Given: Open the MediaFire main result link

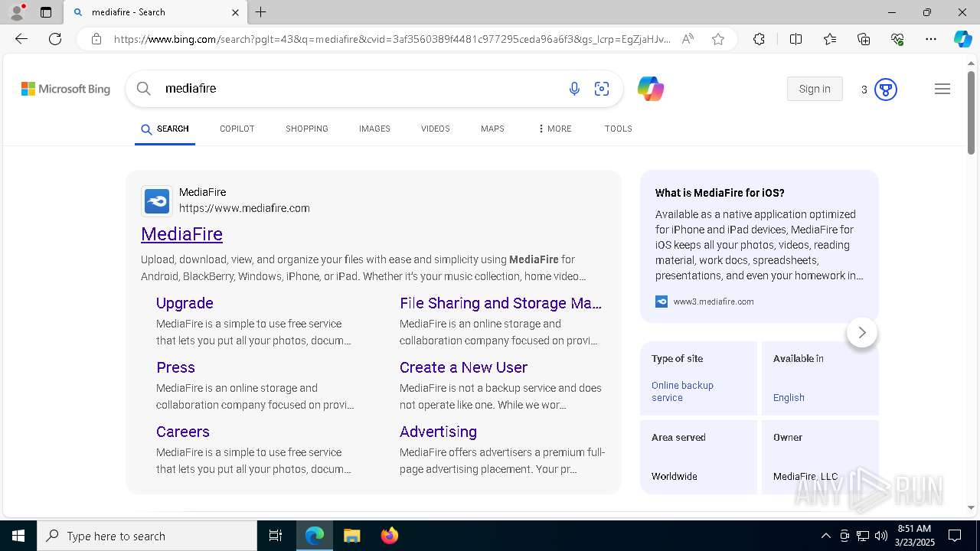Looking at the screenshot, I should pyautogui.click(x=181, y=234).
